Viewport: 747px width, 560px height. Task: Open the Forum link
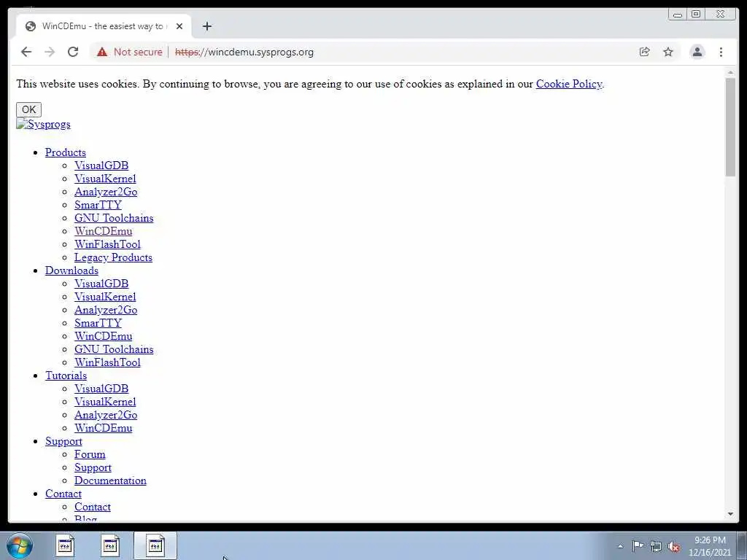[90, 454]
